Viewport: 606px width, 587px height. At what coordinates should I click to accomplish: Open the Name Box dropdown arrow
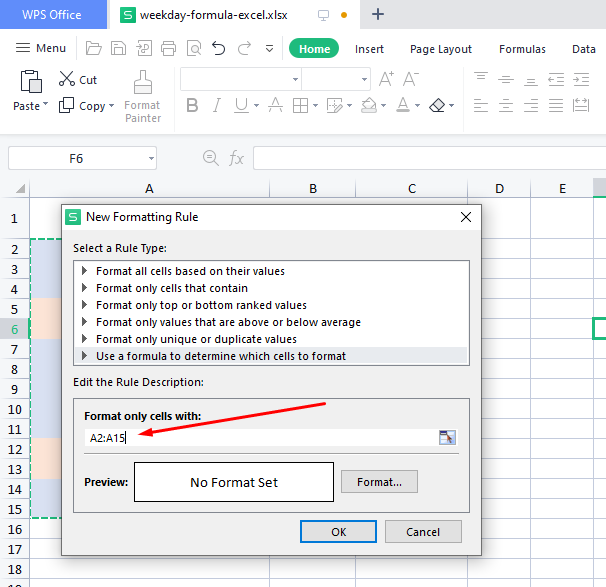[151, 158]
